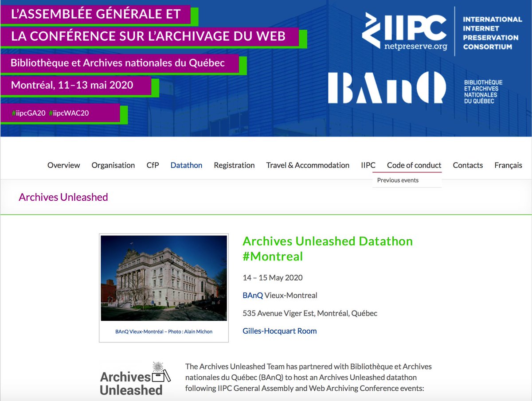This screenshot has height=401, width=532.
Task: Click the Archives Unleashed logo
Action: point(135,379)
